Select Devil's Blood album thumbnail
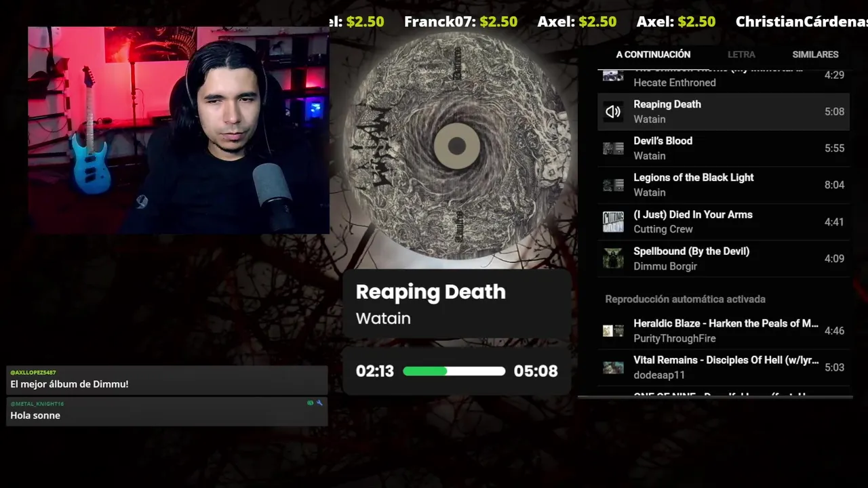This screenshot has width=868, height=488. click(x=613, y=148)
